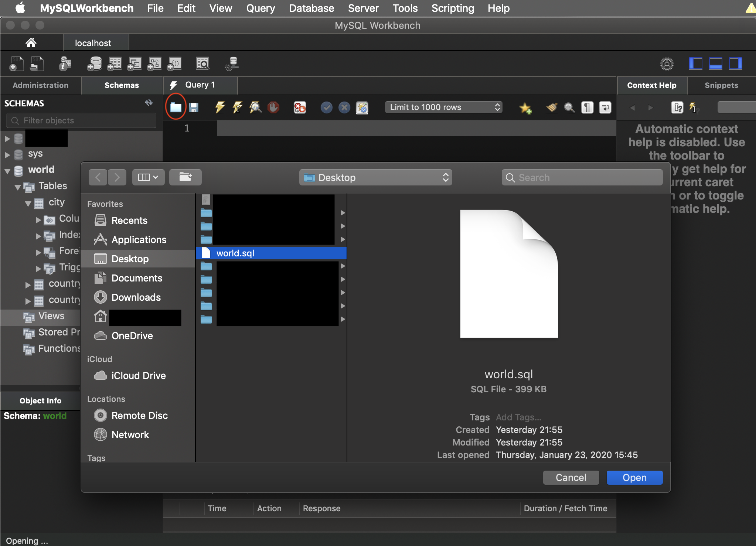Open the Desktop location popup menu
The height and width of the screenshot is (546, 756).
(x=375, y=178)
